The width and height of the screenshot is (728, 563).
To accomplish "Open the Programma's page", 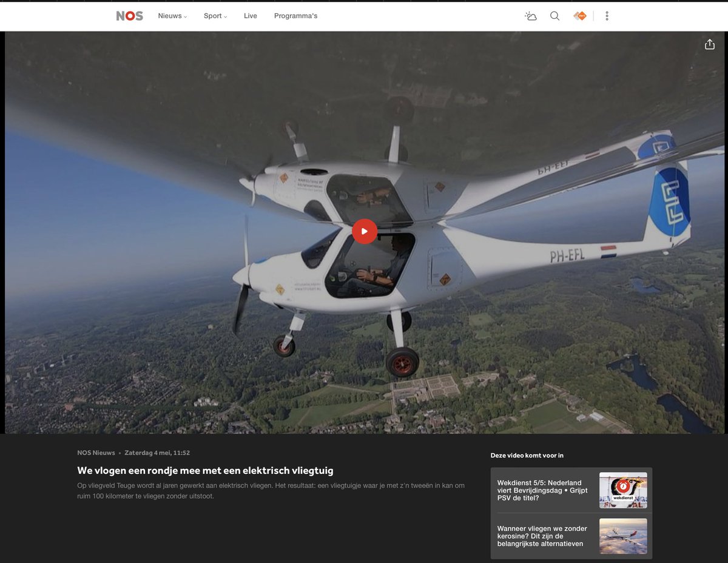I will (x=295, y=16).
